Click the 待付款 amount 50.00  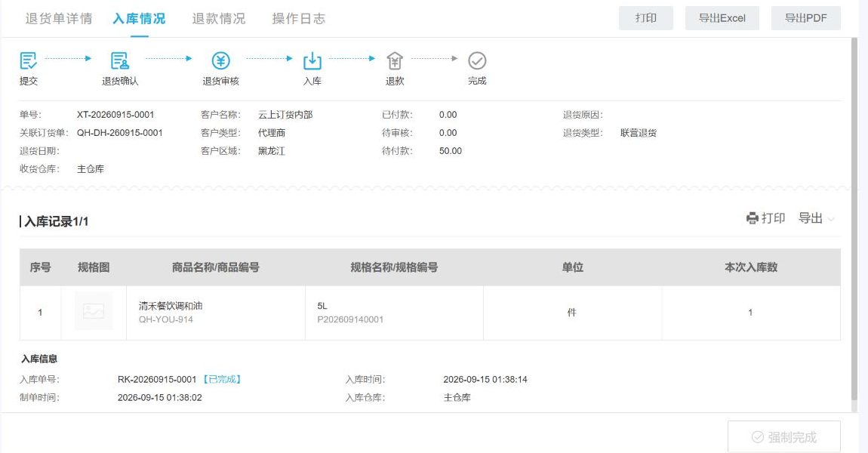pos(451,151)
